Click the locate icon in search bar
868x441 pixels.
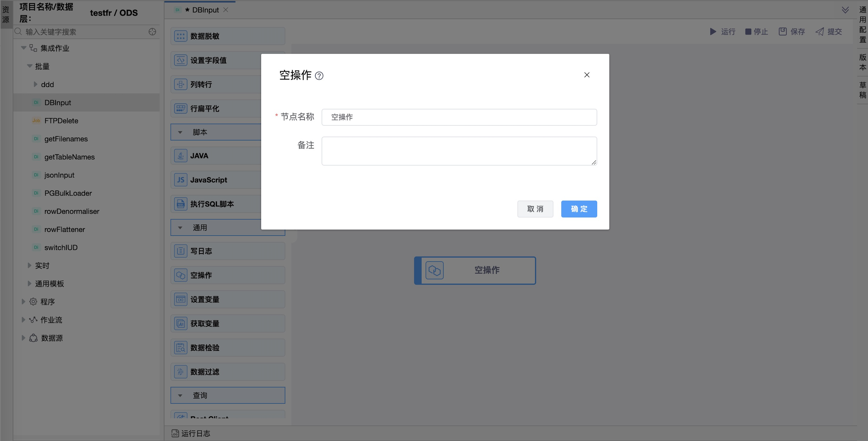(x=152, y=31)
